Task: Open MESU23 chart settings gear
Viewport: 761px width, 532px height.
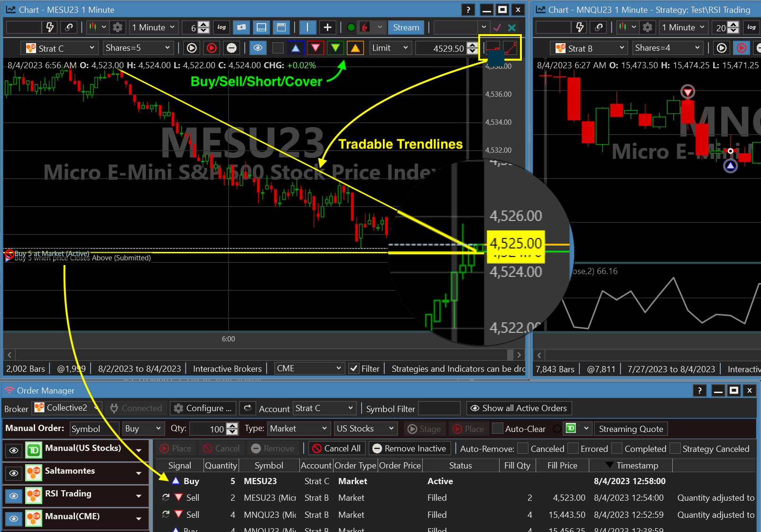Action: coord(118,28)
